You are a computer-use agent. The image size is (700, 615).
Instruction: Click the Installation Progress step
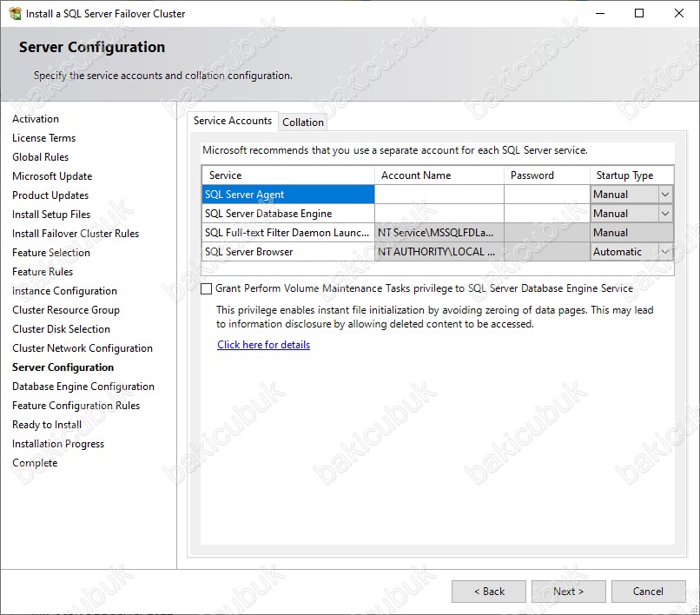[x=58, y=444]
